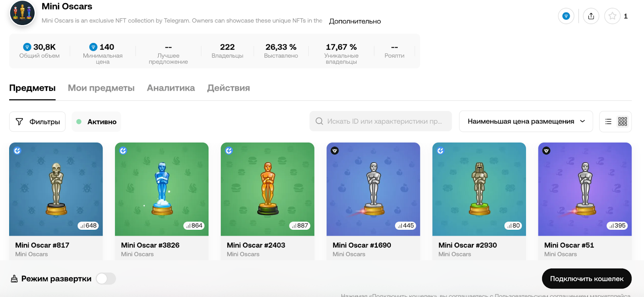
Task: Click rarity rank 80 badge
Action: click(x=513, y=225)
